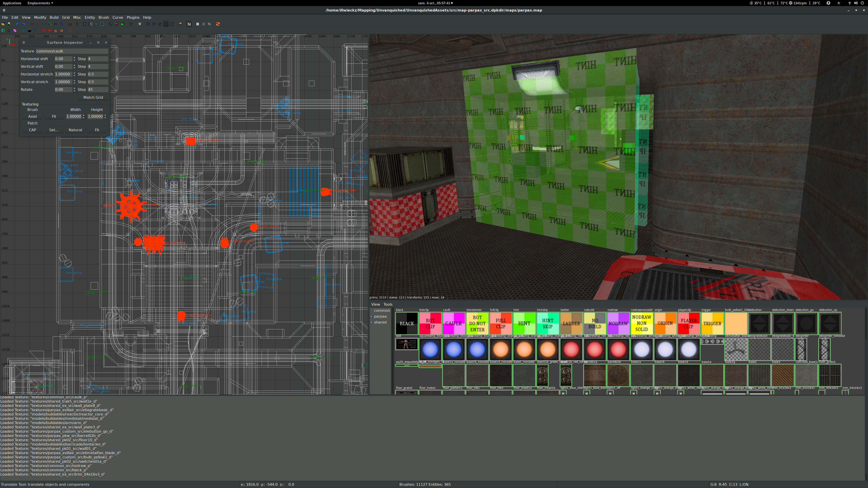Image resolution: width=868 pixels, height=488 pixels.
Task: Click the system power icon
Action: [x=862, y=3]
